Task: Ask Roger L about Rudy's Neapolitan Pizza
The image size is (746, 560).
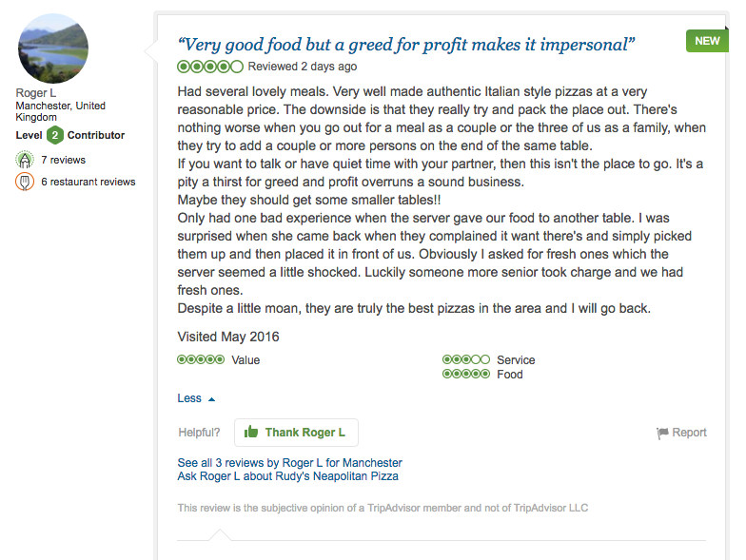Action: coord(287,475)
